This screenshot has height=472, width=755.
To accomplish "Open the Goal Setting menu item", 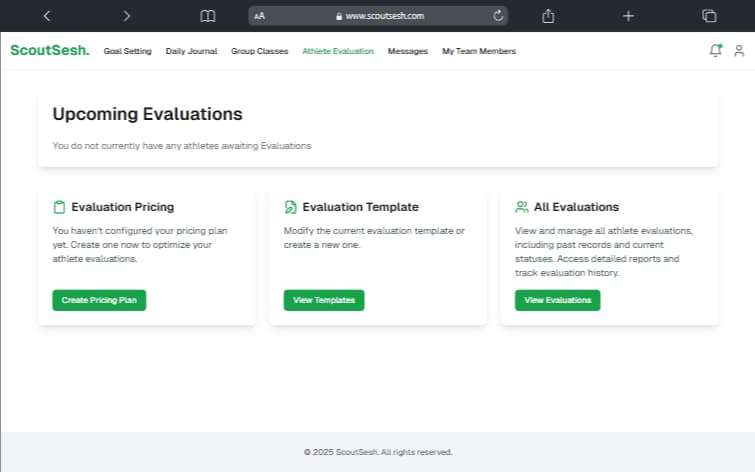I will click(x=127, y=51).
